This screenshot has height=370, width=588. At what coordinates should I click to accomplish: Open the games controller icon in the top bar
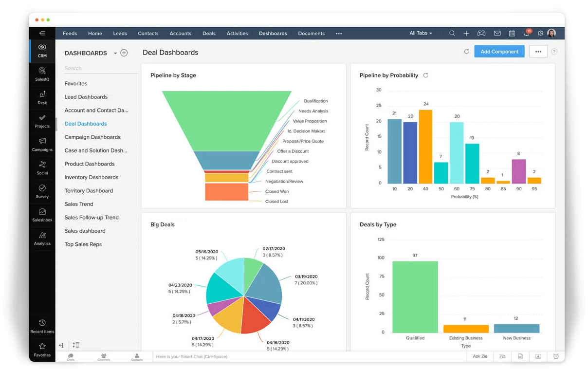click(481, 33)
